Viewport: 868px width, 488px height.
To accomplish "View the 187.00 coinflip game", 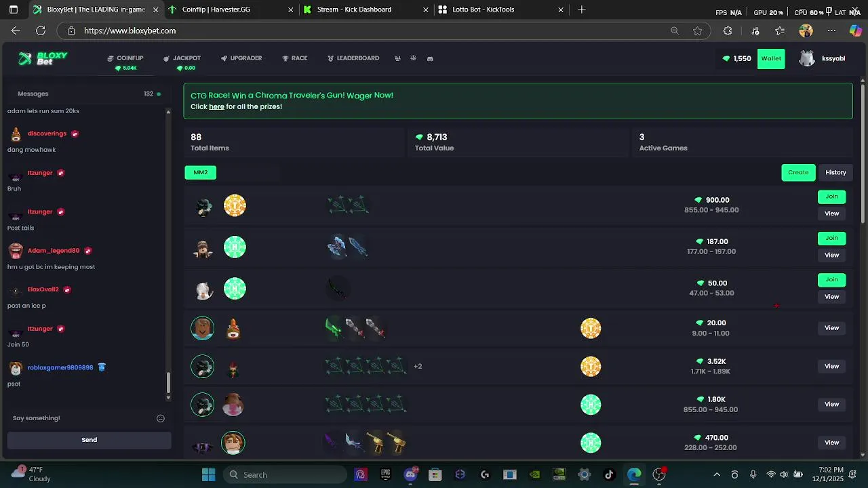I will point(831,255).
